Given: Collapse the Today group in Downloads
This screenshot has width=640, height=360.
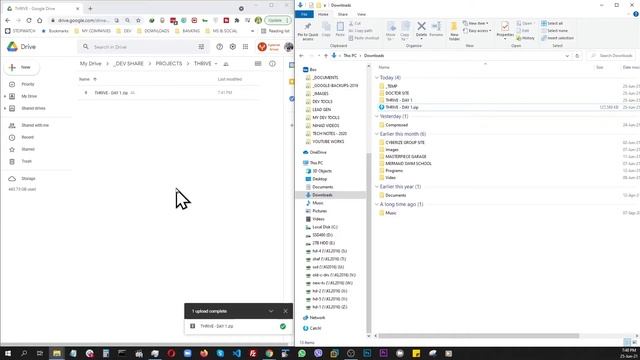Looking at the screenshot, I should (377, 78).
